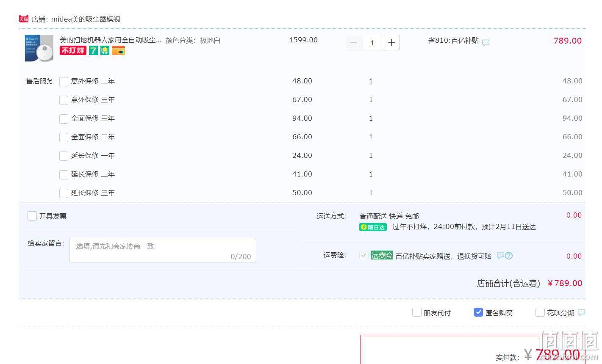602x364 pixels.
Task: Click the quantity input field showing 1
Action: (372, 42)
